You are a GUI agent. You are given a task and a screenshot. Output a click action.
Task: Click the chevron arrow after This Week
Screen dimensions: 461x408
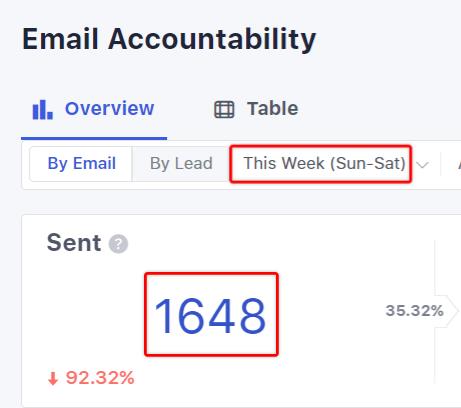pos(422,165)
